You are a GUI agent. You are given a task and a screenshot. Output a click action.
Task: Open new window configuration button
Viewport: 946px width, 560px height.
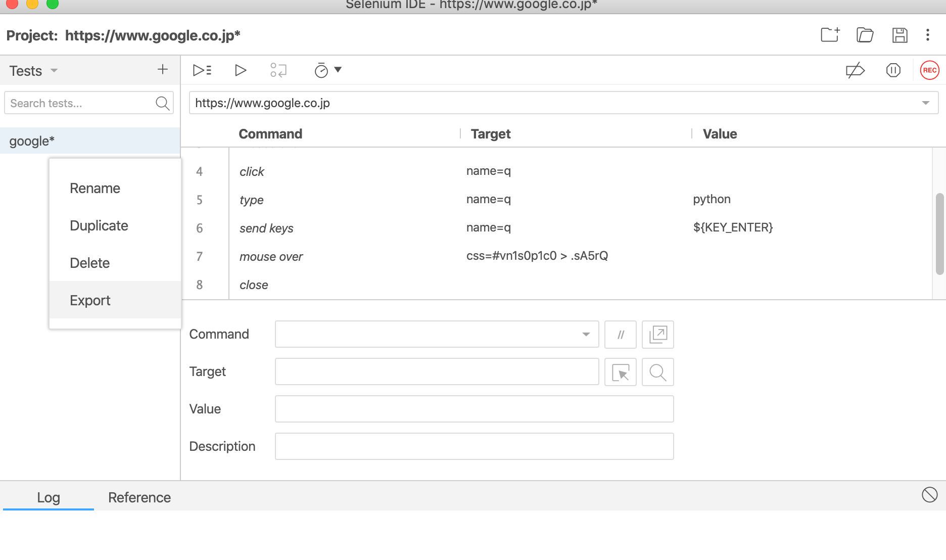pyautogui.click(x=658, y=335)
